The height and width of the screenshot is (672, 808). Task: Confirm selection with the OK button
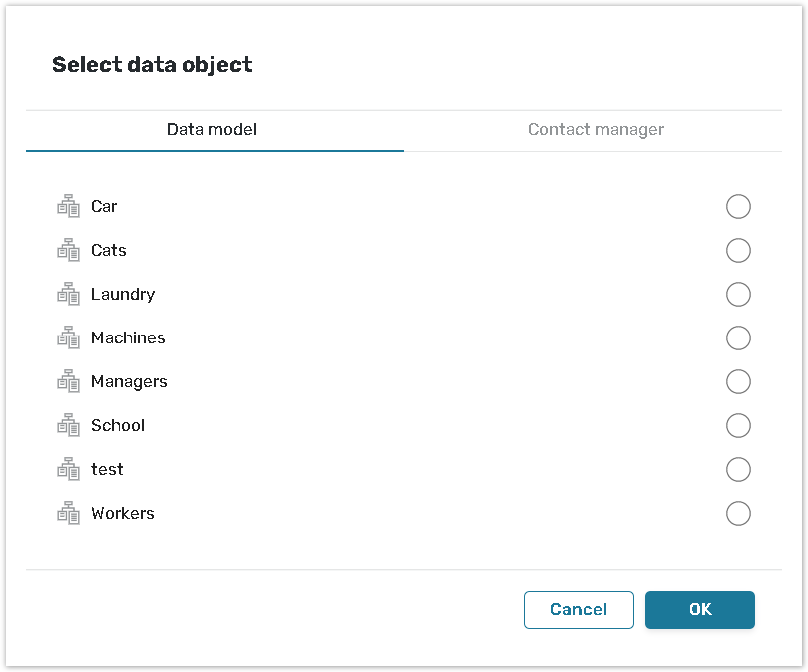tap(700, 610)
